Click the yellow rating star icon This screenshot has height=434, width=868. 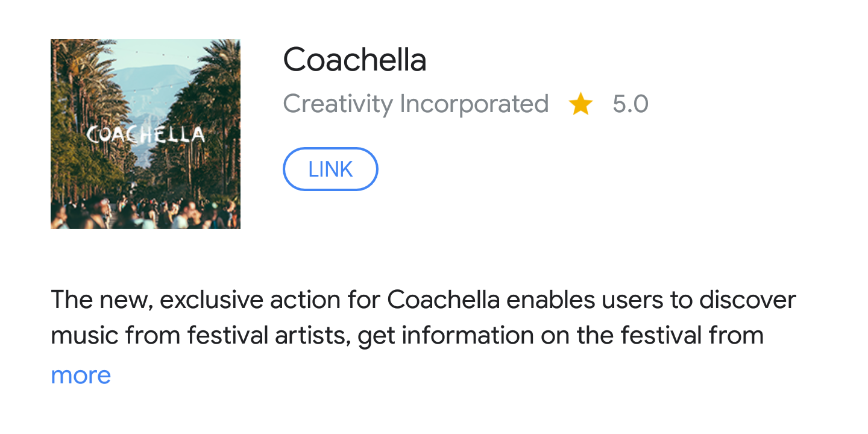pos(580,105)
